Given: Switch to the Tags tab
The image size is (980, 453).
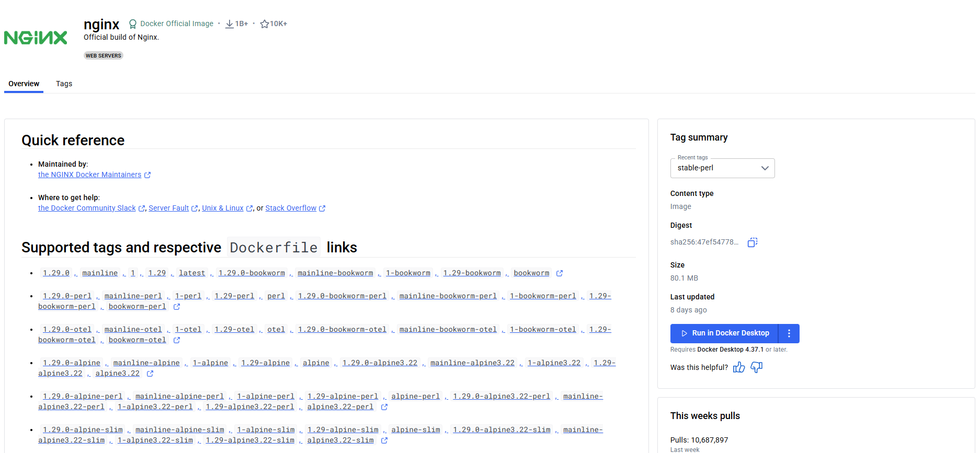Looking at the screenshot, I should click(64, 84).
